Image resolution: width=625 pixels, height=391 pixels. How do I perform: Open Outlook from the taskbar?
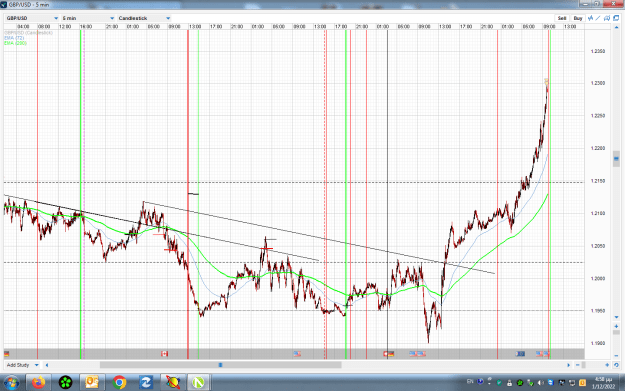[x=92, y=383]
